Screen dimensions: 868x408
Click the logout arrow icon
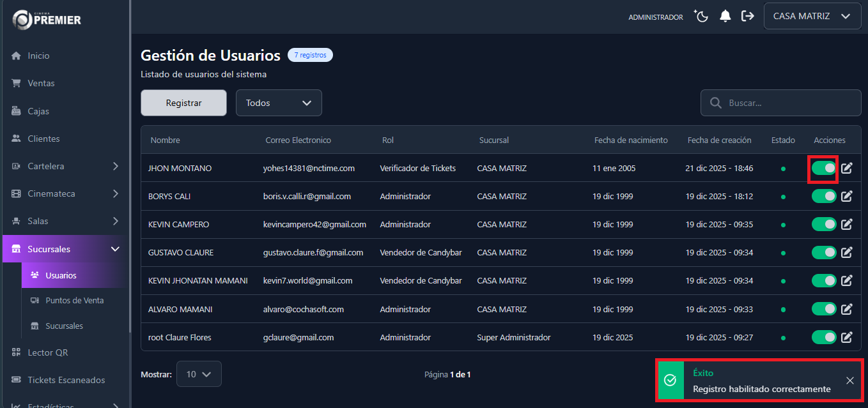pos(747,17)
